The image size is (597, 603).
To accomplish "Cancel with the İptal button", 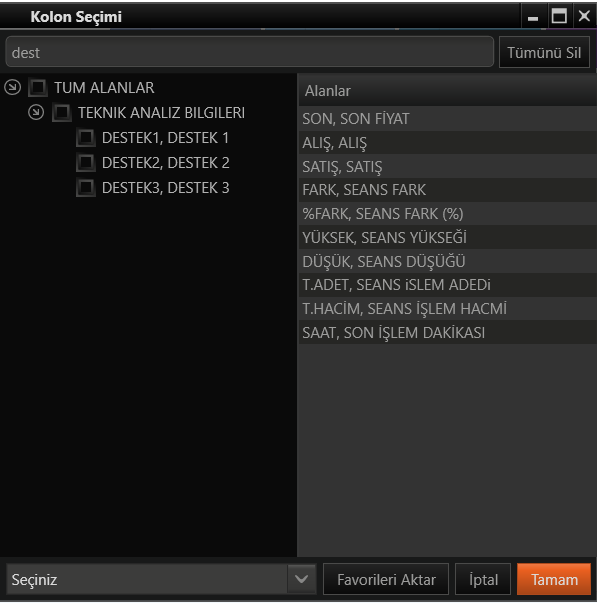I will (x=483, y=579).
